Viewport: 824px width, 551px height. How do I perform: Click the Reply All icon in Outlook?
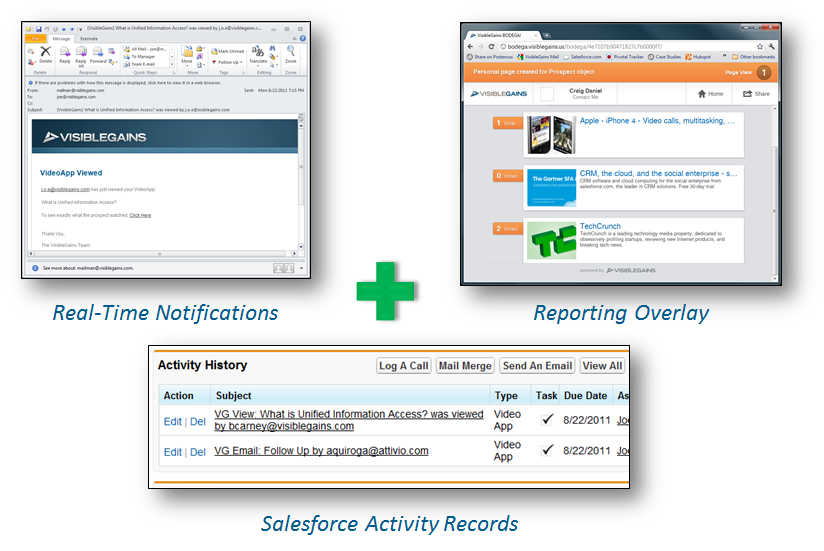tap(81, 51)
